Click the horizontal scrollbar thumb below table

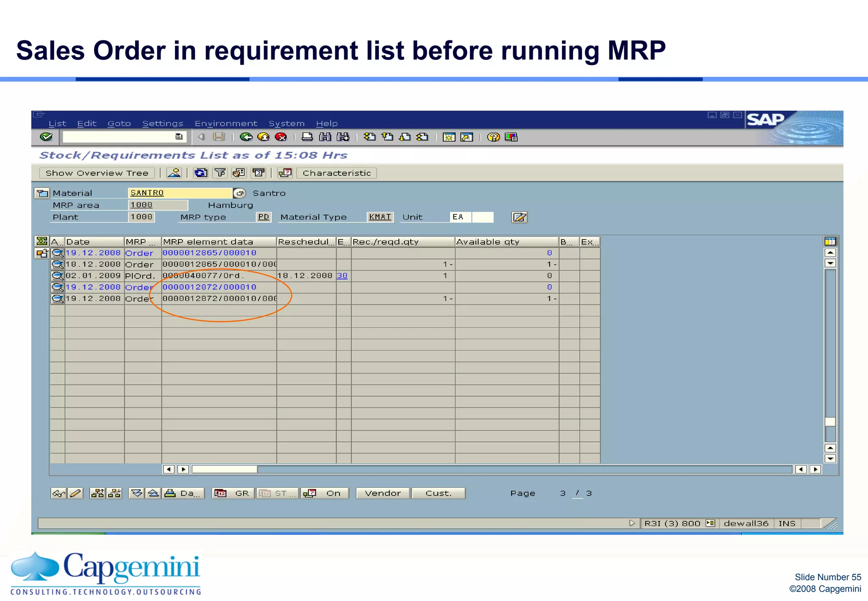225,469
